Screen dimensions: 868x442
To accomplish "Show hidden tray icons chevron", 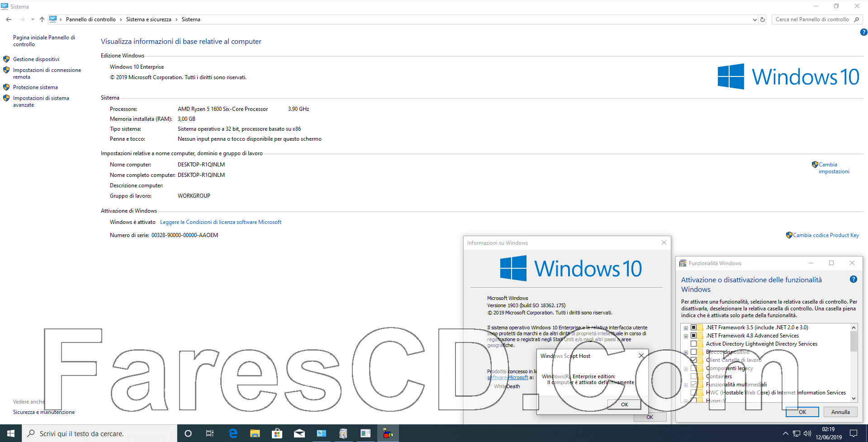I will (x=785, y=433).
